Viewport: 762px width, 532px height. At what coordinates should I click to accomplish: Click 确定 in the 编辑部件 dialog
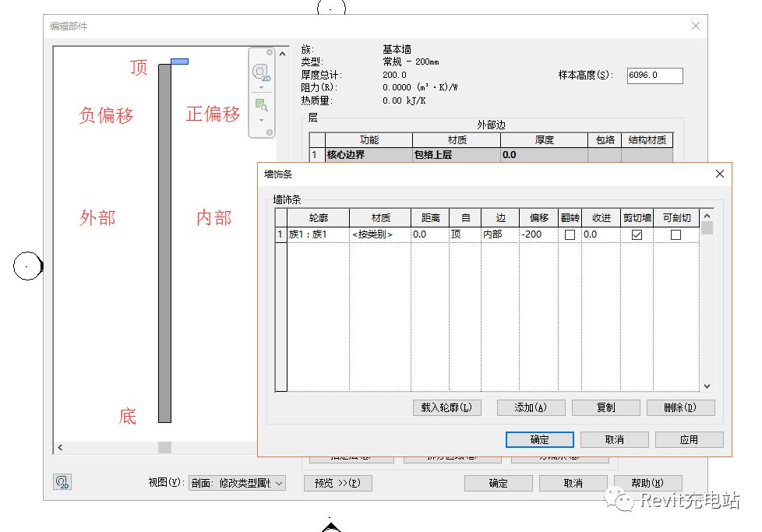tap(498, 484)
